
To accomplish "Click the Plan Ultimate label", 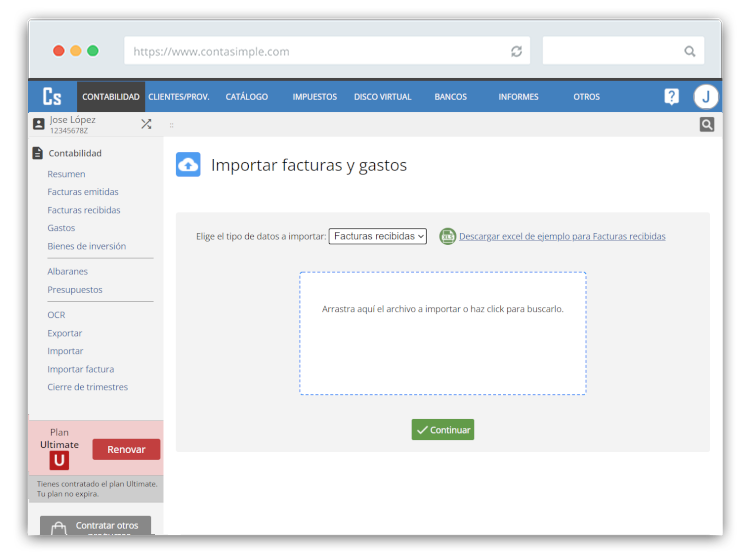I will click(x=59, y=438).
